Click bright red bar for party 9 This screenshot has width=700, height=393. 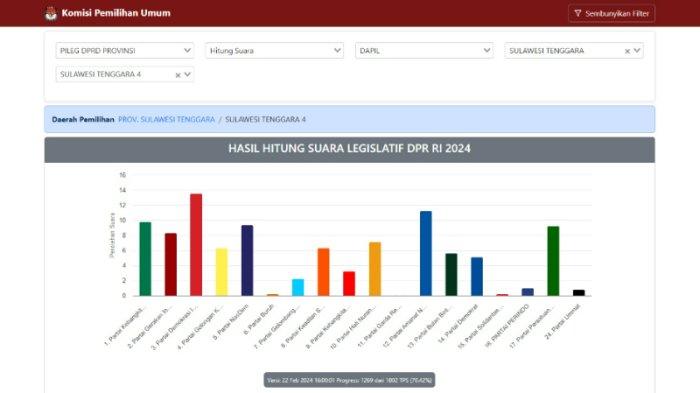coord(349,284)
